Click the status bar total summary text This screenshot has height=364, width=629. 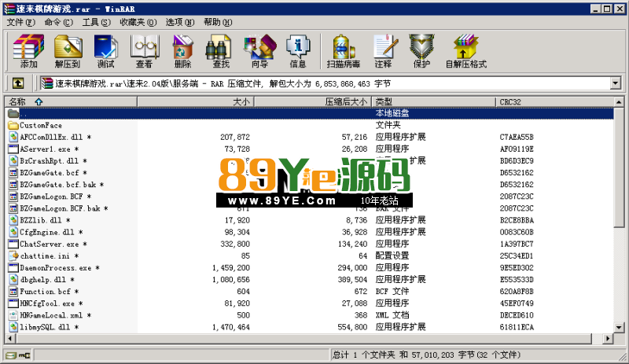point(426,355)
